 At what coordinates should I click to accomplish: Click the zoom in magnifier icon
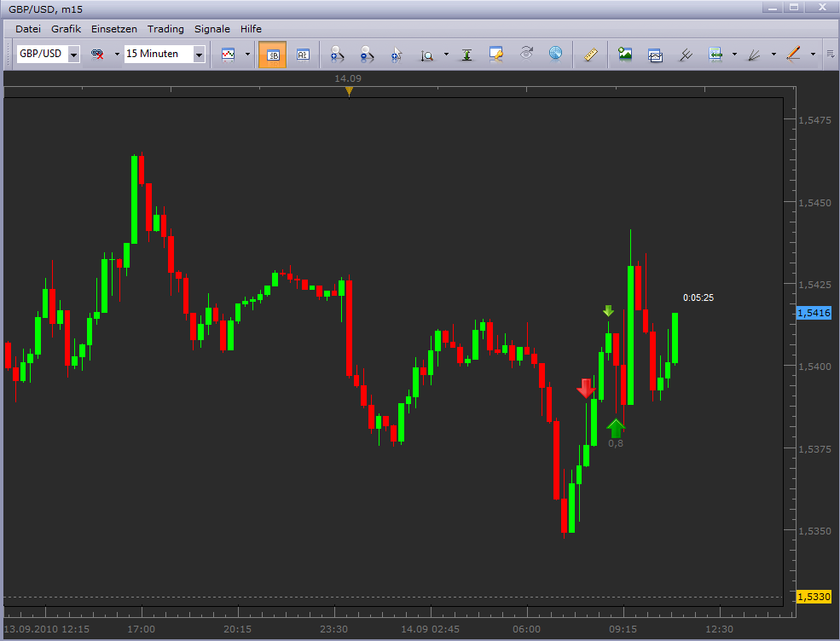[x=337, y=54]
